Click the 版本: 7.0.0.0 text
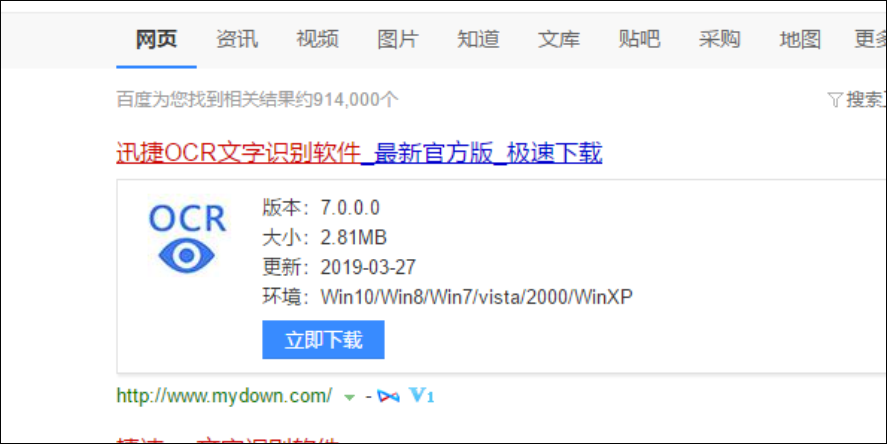Viewport: 887px width, 444px height. (321, 208)
